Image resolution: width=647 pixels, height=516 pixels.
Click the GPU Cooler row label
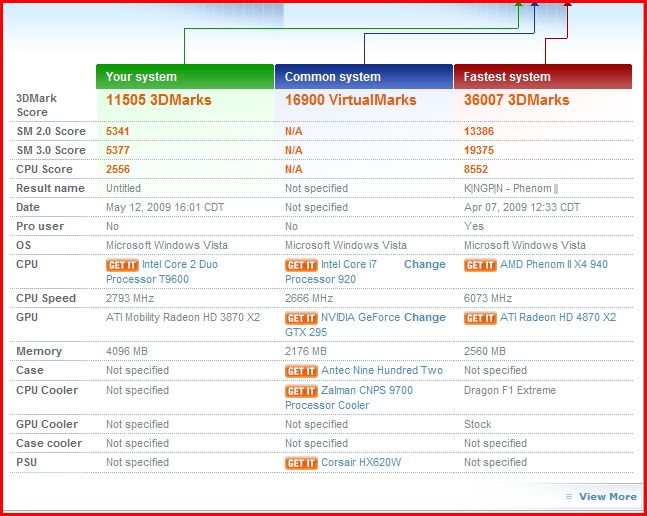click(47, 424)
